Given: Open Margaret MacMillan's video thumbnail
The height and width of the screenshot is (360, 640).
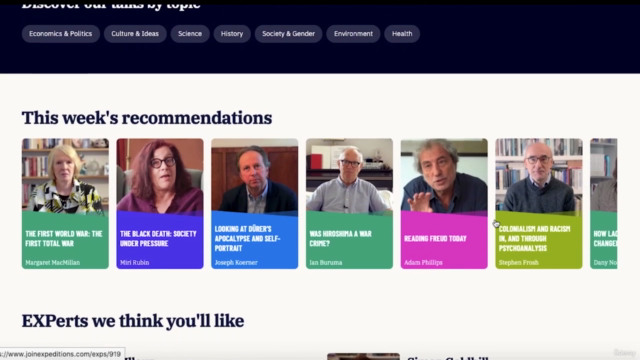Looking at the screenshot, I should point(65,176).
